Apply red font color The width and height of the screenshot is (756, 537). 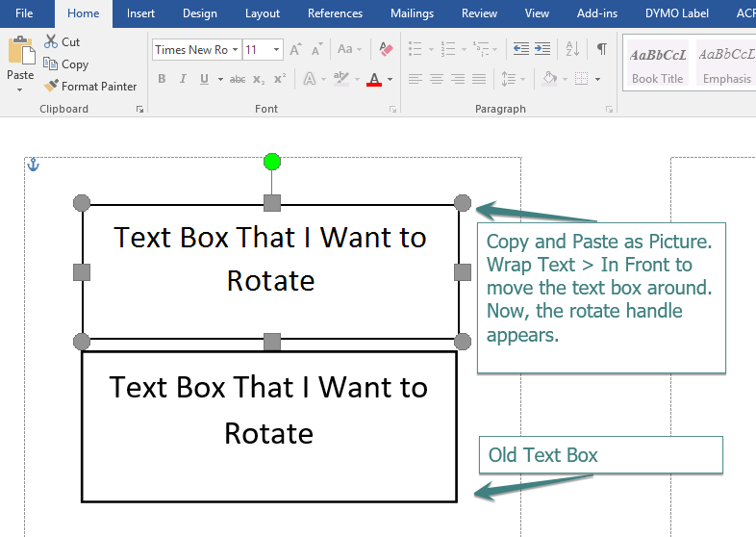[374, 79]
